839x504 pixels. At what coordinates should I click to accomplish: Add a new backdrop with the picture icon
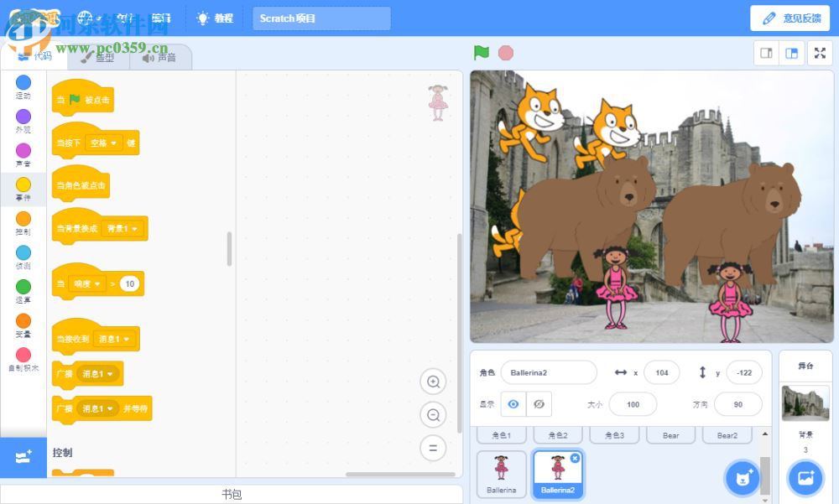(x=805, y=478)
